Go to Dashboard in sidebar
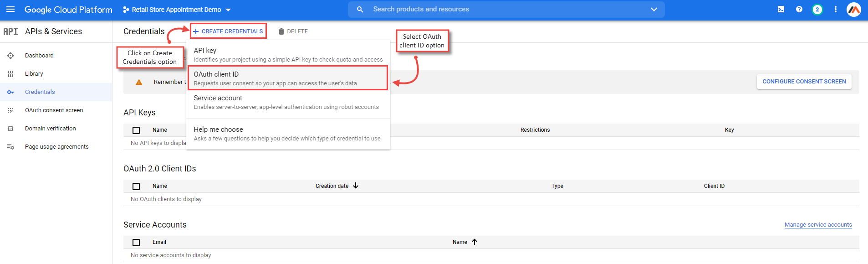 click(39, 56)
